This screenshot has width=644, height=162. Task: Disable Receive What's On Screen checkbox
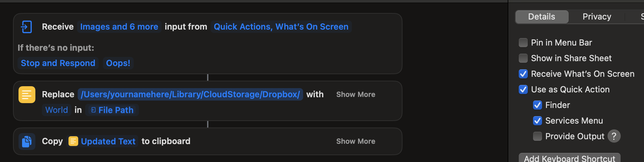point(523,74)
